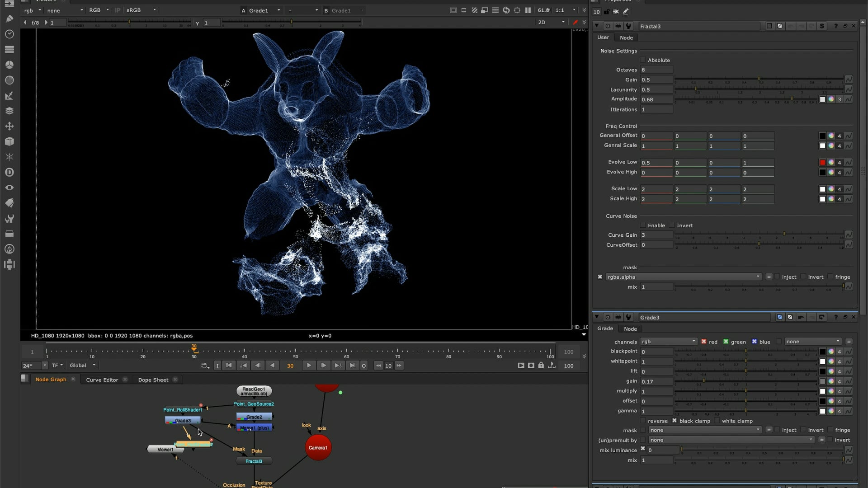Play backward in the timeline
The height and width of the screenshot is (488, 868).
272,366
